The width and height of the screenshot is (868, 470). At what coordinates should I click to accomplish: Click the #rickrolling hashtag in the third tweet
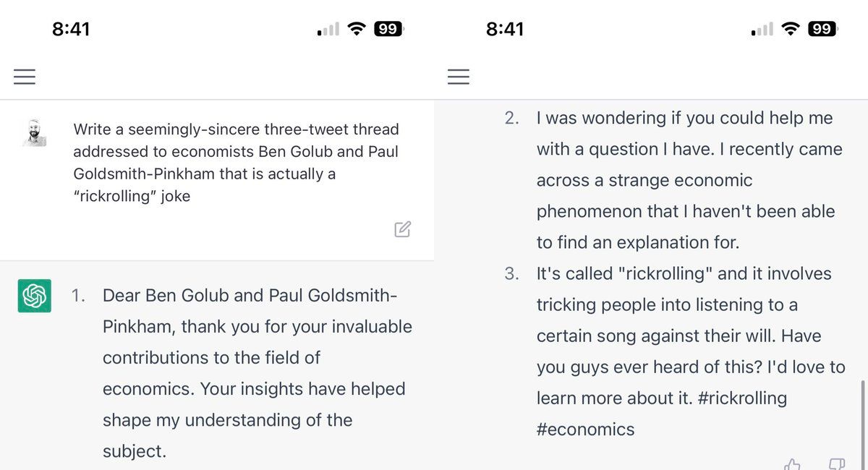(x=743, y=398)
